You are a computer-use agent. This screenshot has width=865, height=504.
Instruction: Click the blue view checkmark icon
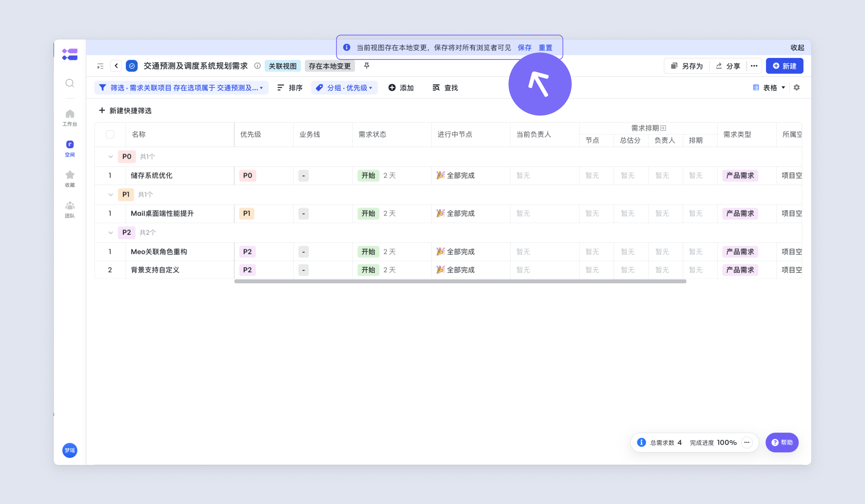point(132,66)
